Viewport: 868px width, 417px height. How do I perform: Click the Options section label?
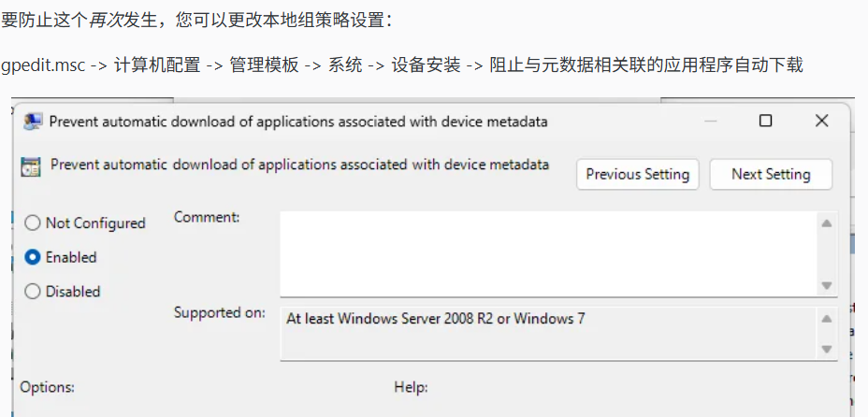pos(48,387)
